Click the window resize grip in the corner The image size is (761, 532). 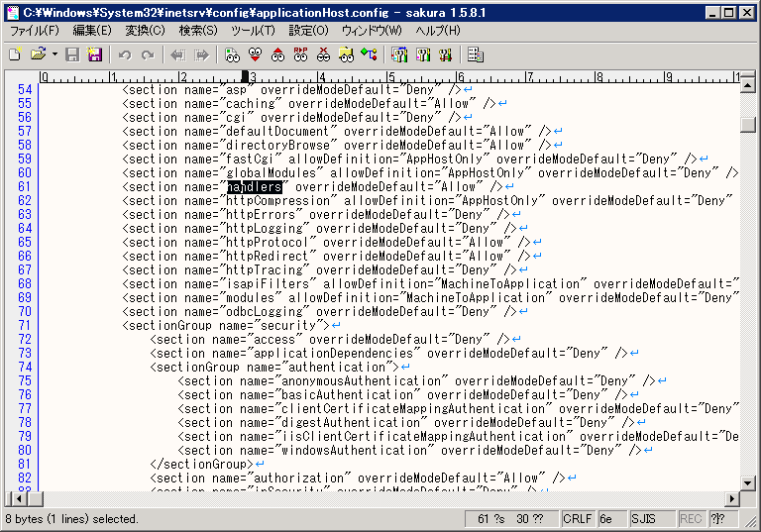pyautogui.click(x=749, y=520)
